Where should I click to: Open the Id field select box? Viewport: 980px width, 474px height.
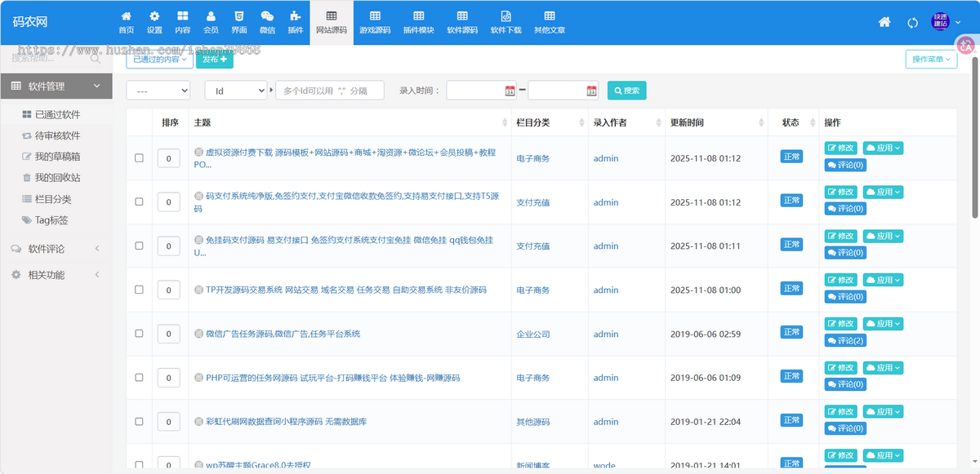236,91
